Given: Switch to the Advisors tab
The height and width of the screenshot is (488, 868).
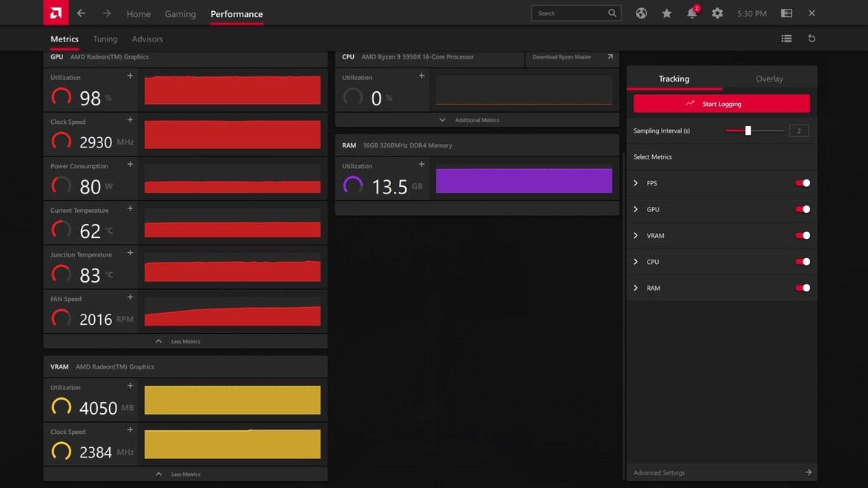Looking at the screenshot, I should point(147,39).
